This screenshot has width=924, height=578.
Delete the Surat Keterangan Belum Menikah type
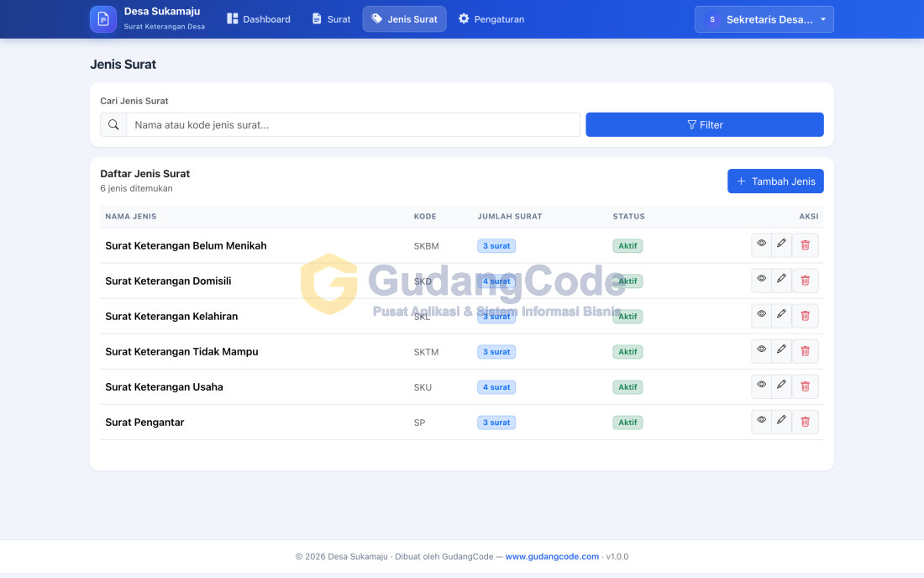click(x=805, y=245)
